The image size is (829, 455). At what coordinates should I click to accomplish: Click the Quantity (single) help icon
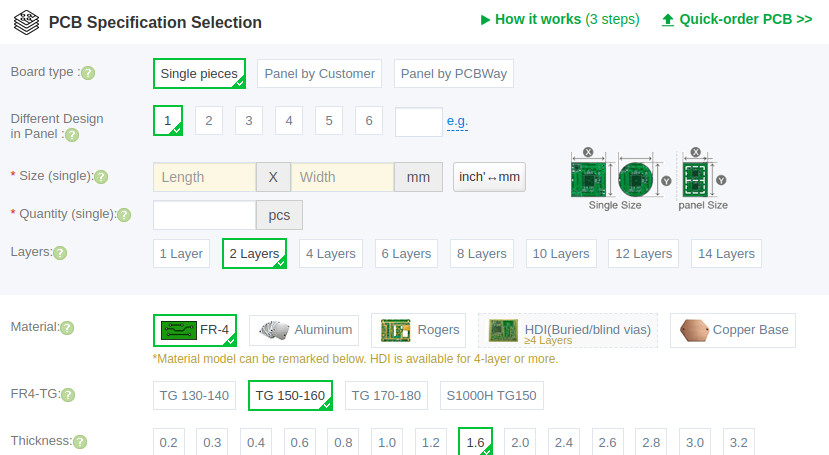pyautogui.click(x=124, y=215)
